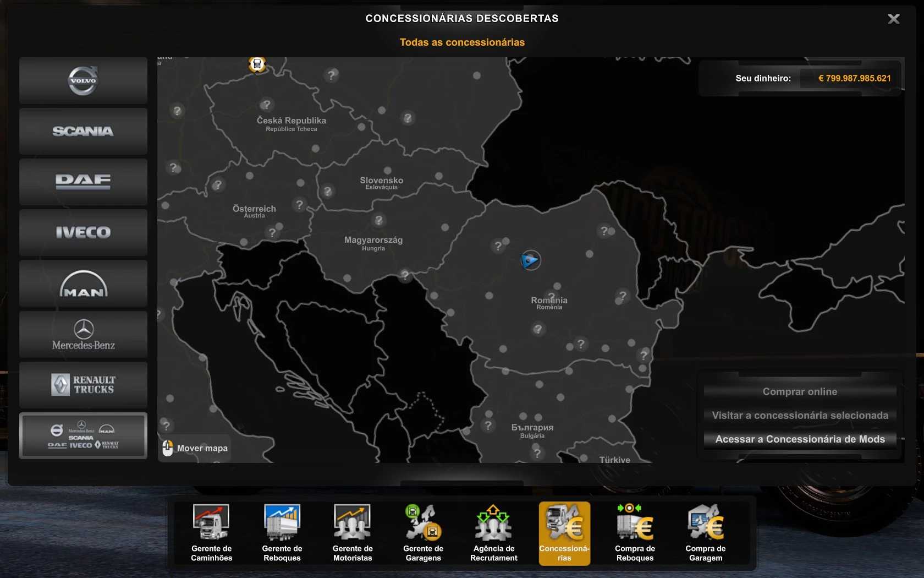This screenshot has height=578, width=924.
Task: Choose the DAF dealership filter
Action: coord(83,182)
